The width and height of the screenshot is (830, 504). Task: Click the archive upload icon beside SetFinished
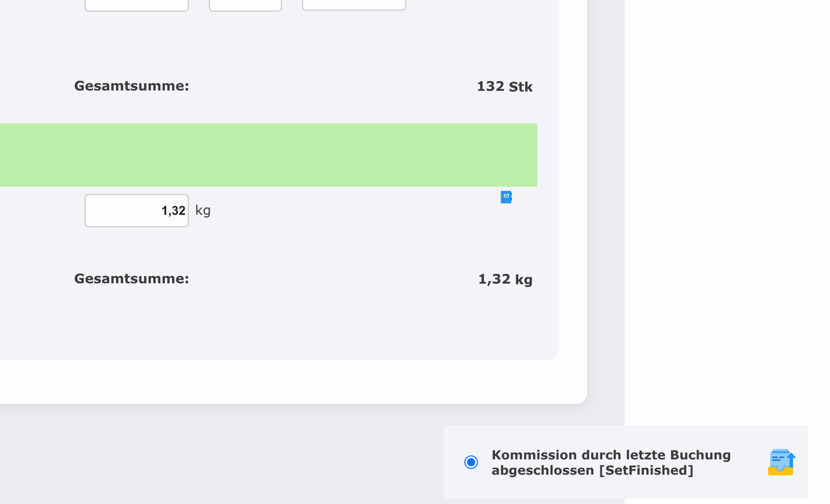781,462
